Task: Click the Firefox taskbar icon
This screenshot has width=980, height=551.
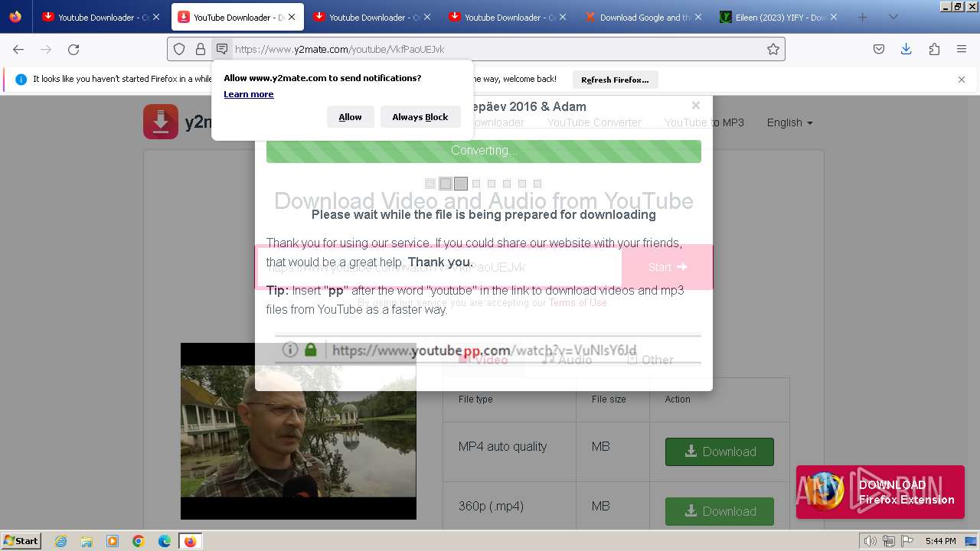Action: 190,541
